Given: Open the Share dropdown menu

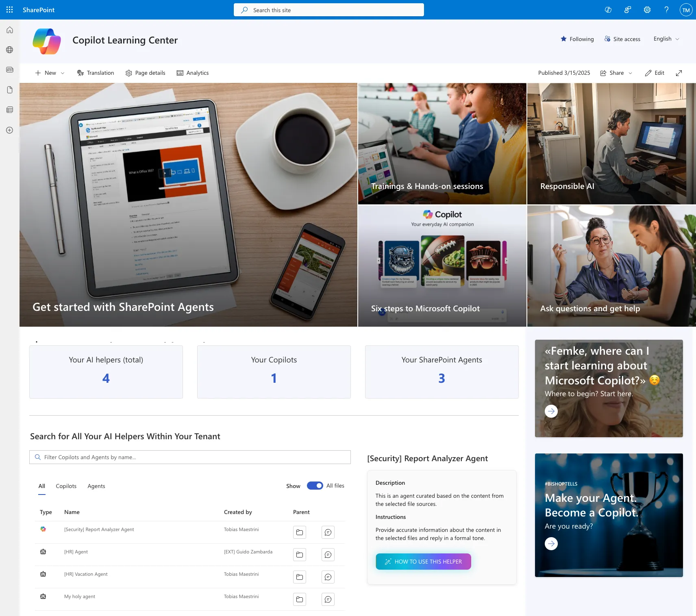Looking at the screenshot, I should (616, 73).
